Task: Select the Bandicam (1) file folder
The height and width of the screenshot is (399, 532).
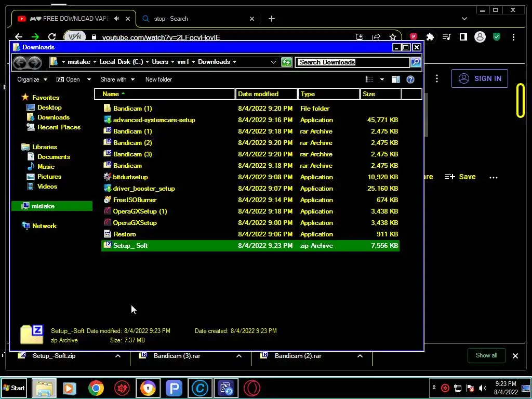Action: [x=250, y=109]
